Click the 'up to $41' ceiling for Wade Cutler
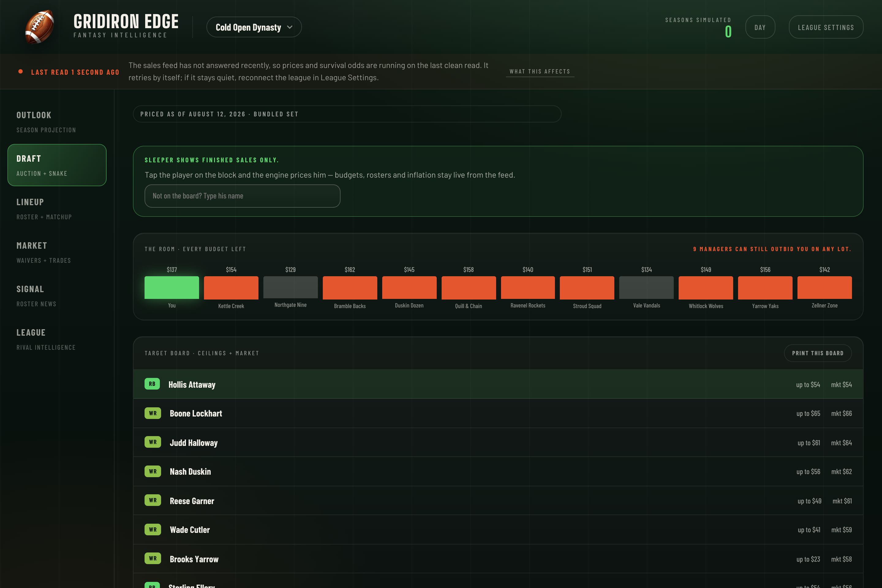Screen dimensions: 882x588 coord(809,530)
